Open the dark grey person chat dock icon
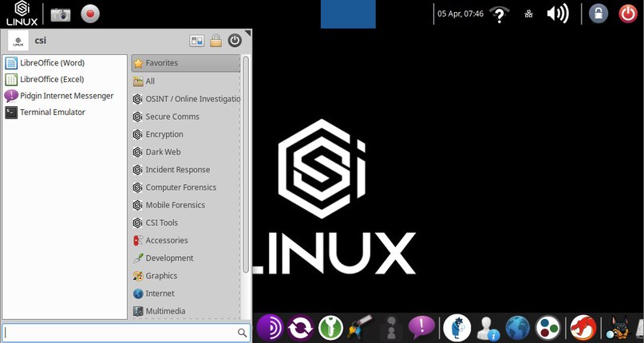 [391, 328]
